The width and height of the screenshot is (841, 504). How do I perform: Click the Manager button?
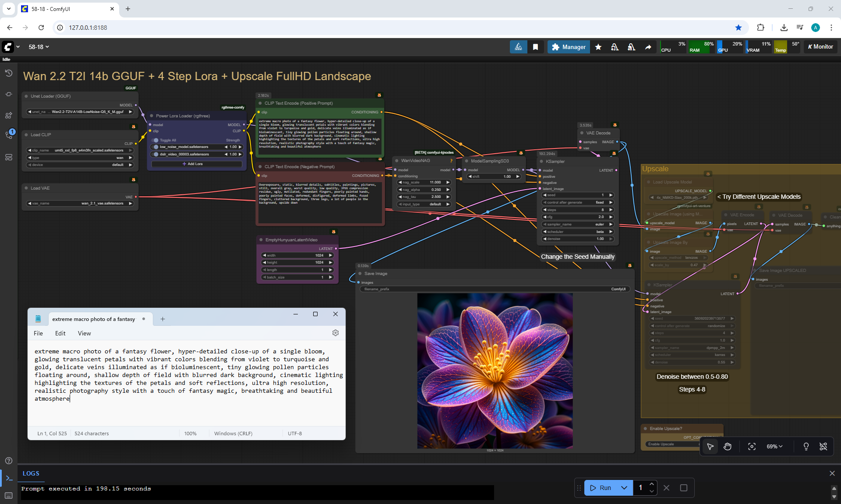tap(569, 47)
